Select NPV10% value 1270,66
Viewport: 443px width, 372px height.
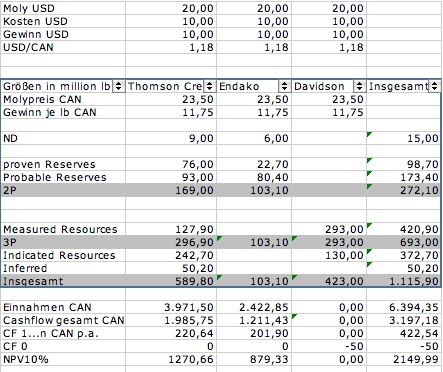[x=171, y=359]
